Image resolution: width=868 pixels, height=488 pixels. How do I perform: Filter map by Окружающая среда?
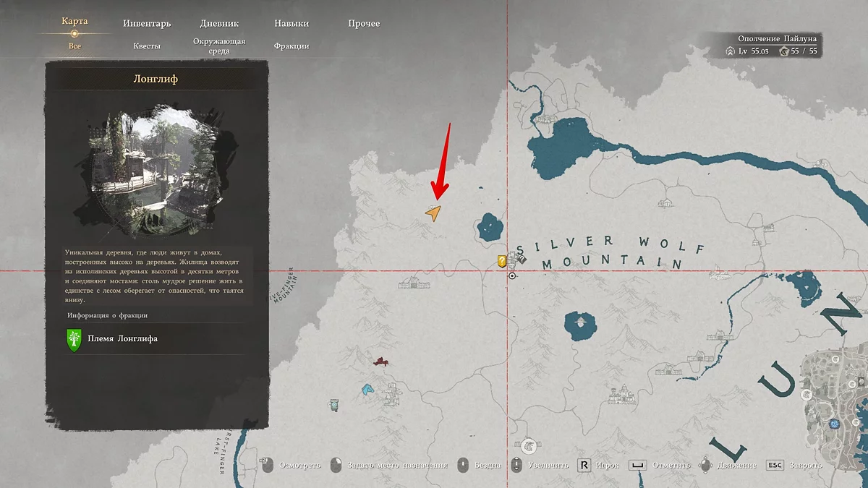coord(219,46)
